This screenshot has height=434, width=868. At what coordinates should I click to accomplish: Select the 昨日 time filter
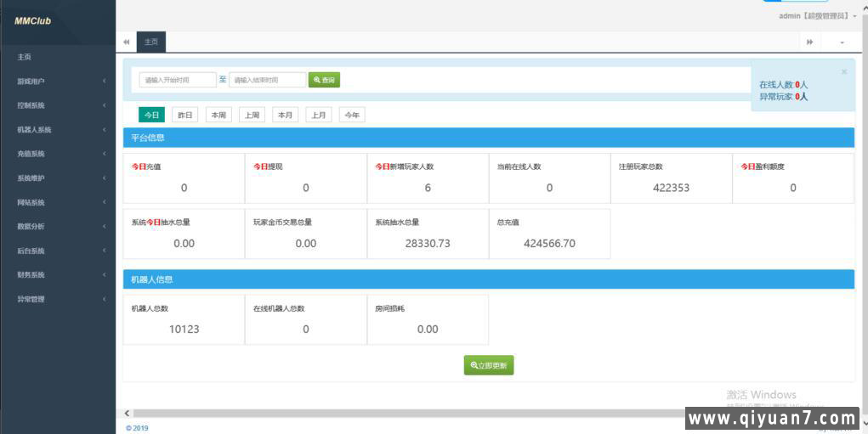pos(184,115)
